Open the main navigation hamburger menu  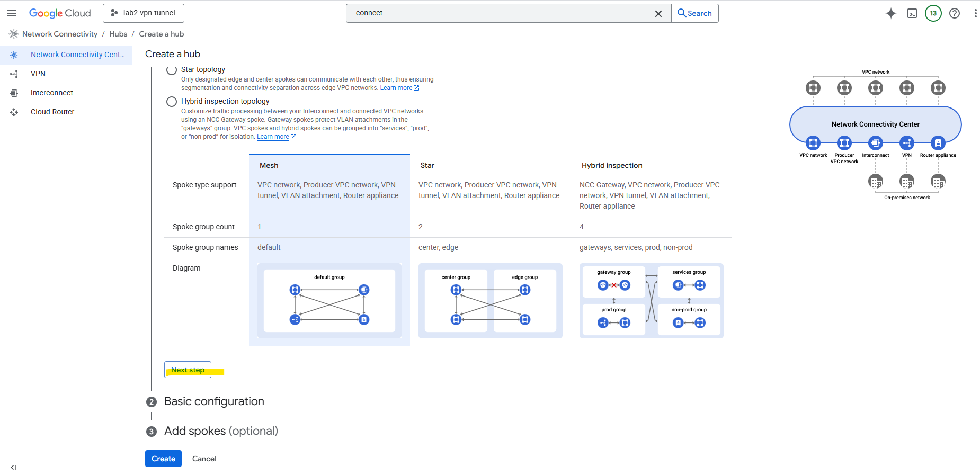point(12,13)
